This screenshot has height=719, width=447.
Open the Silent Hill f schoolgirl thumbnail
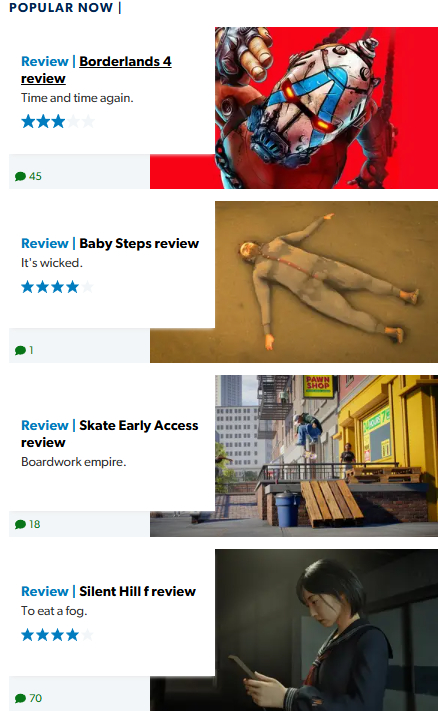pos(326,630)
